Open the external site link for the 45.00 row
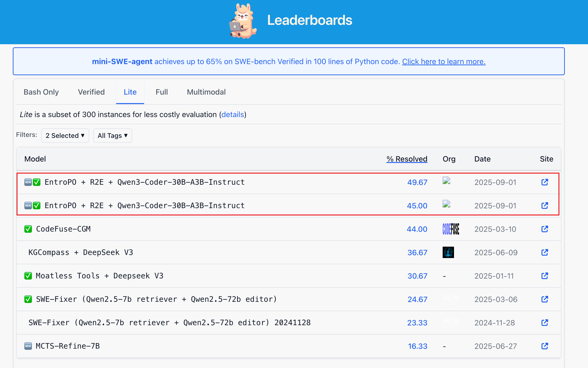 (x=545, y=206)
